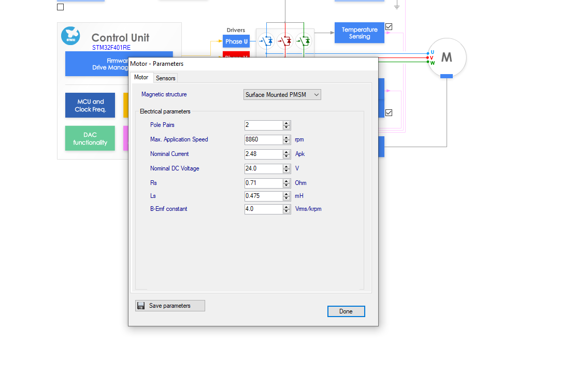The width and height of the screenshot is (588, 372).
Task: Tick the empty checkbox at top left
Action: click(x=61, y=7)
